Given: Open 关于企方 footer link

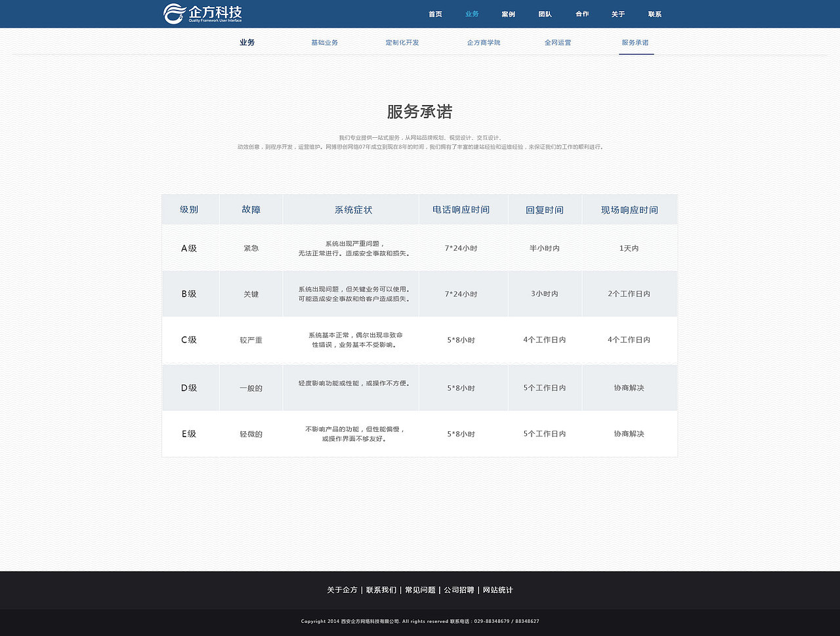Looking at the screenshot, I should point(343,590).
